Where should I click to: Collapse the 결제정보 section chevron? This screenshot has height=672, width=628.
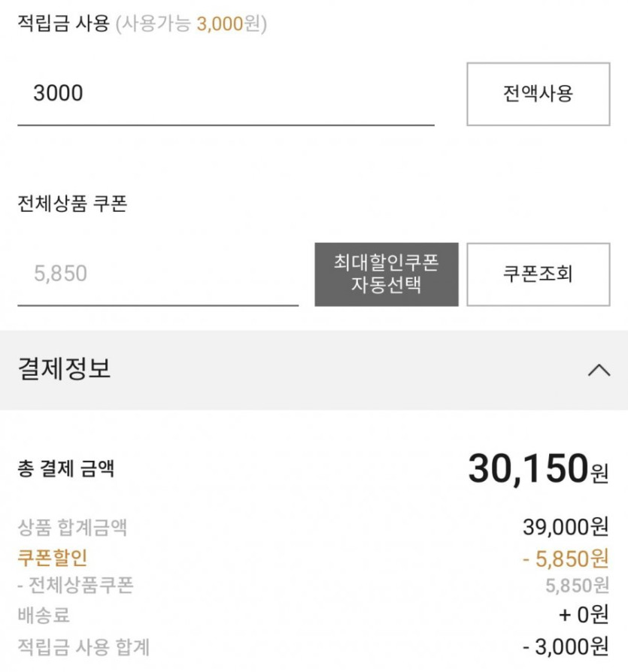click(x=599, y=370)
